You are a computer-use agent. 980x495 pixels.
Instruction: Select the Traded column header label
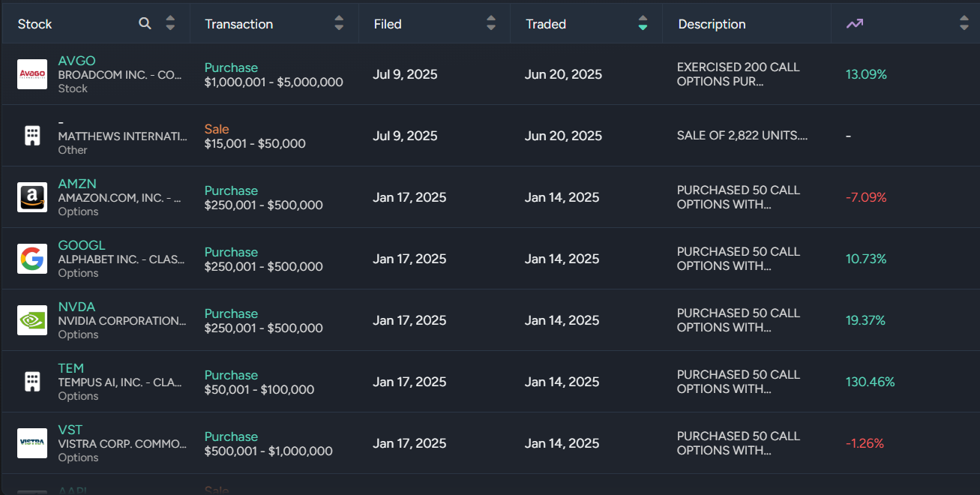pos(546,24)
